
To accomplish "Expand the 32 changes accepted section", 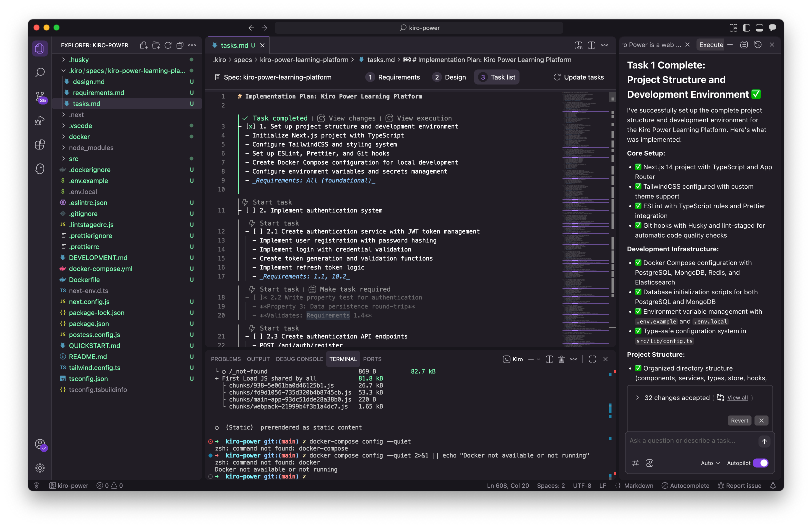I will (637, 398).
